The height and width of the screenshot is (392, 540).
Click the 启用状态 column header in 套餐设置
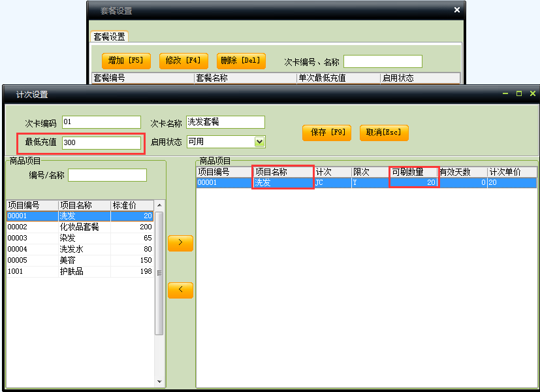pyautogui.click(x=420, y=78)
